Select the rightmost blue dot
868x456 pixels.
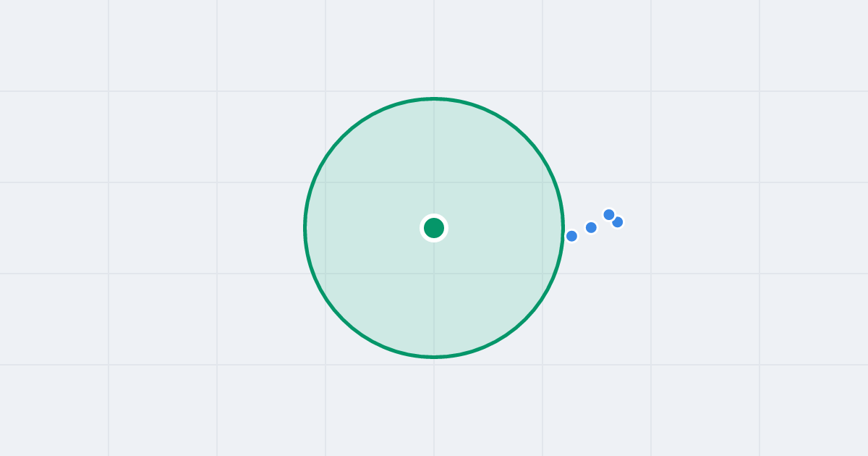[x=618, y=222]
